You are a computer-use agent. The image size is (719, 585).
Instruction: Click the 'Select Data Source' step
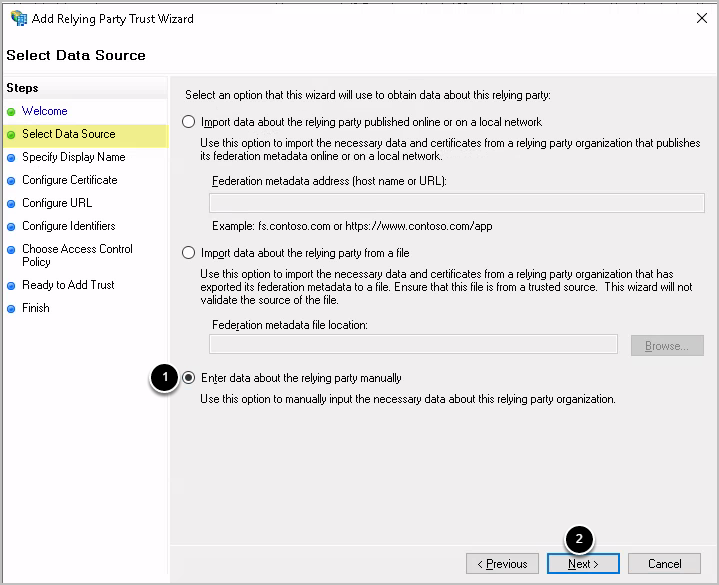[69, 134]
